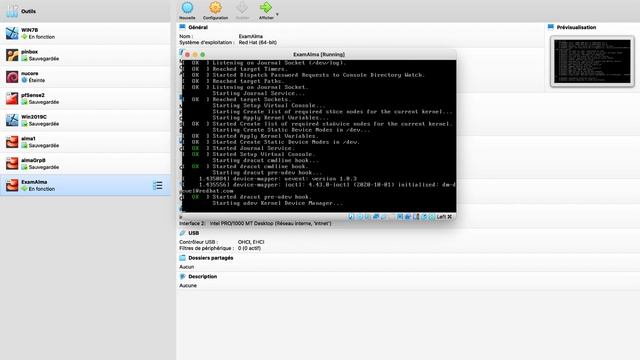This screenshot has height=360, width=640.
Task: Click the Outils tools icon in sidebar
Action: (x=12, y=11)
